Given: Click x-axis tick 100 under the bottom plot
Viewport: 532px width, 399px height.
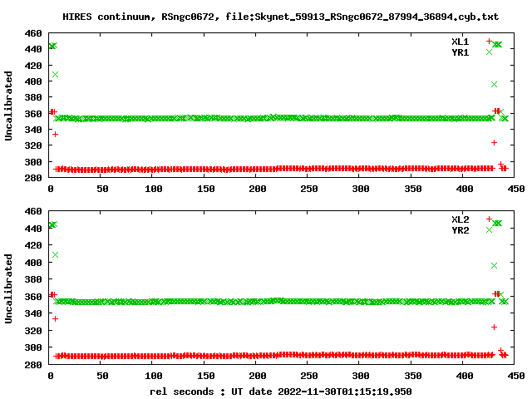Looking at the screenshot, I should tap(154, 376).
